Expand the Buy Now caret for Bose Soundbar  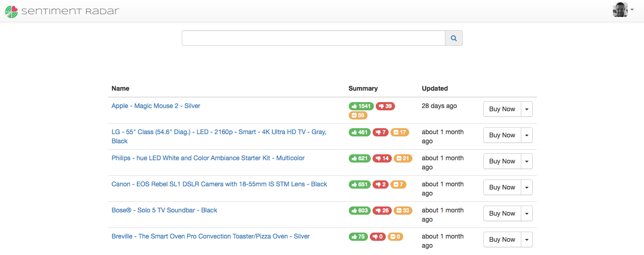[527, 213]
